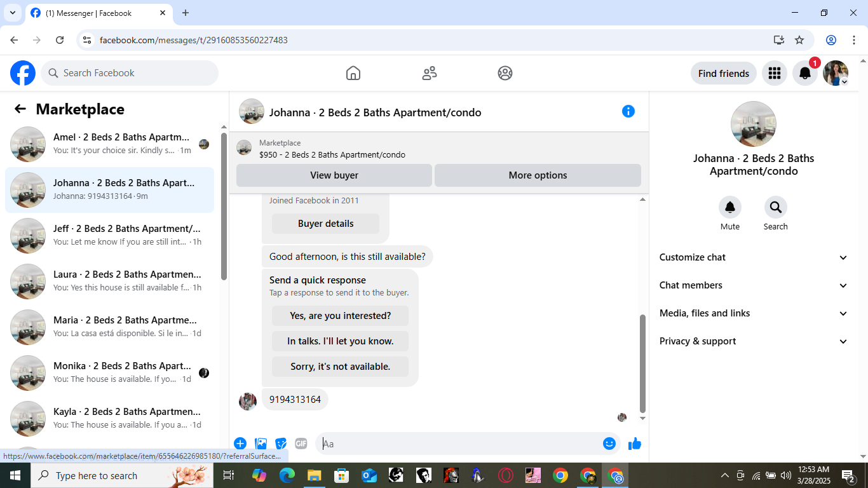Attach a photo with the image icon
Viewport: 868px width, 488px height.
point(261,444)
